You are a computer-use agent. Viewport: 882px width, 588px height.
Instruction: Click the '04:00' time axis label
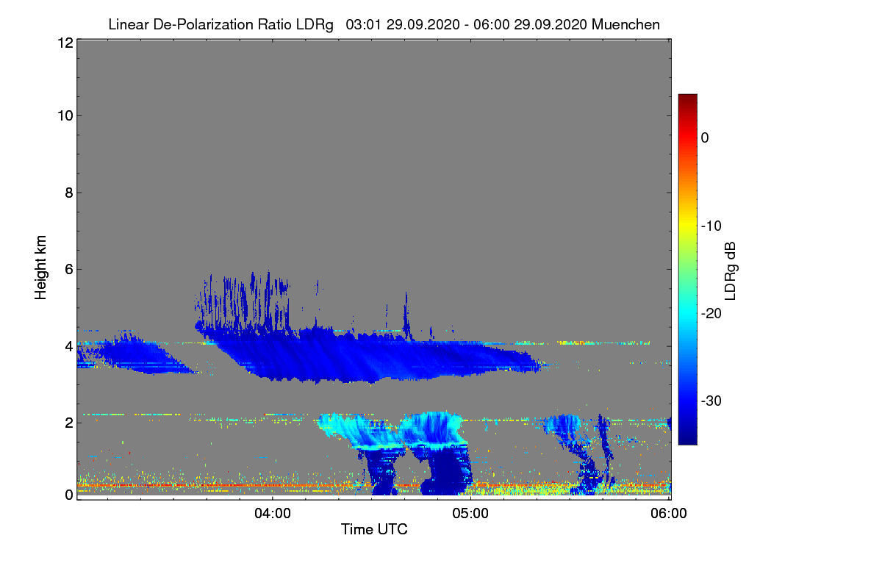272,514
